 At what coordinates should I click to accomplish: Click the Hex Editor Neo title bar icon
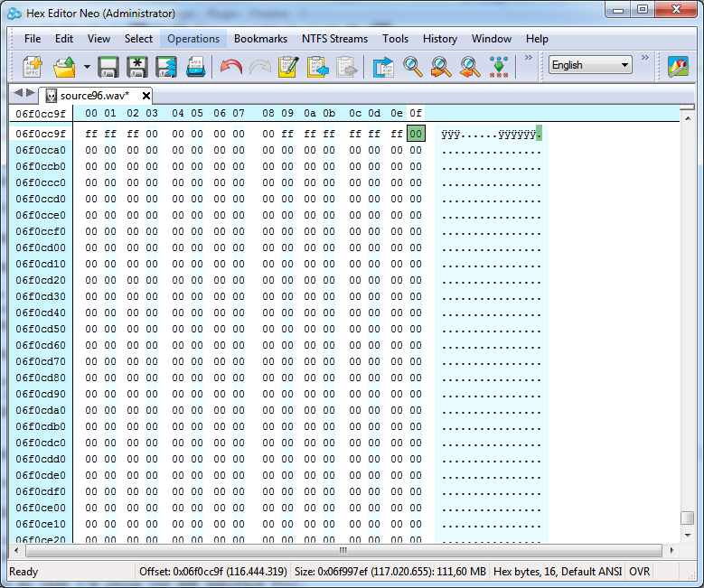(14, 14)
